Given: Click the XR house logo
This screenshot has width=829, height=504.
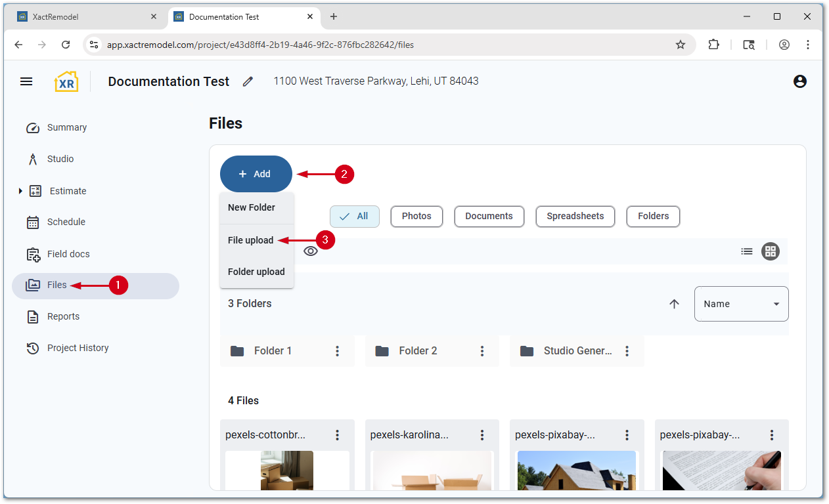Looking at the screenshot, I should tap(66, 81).
